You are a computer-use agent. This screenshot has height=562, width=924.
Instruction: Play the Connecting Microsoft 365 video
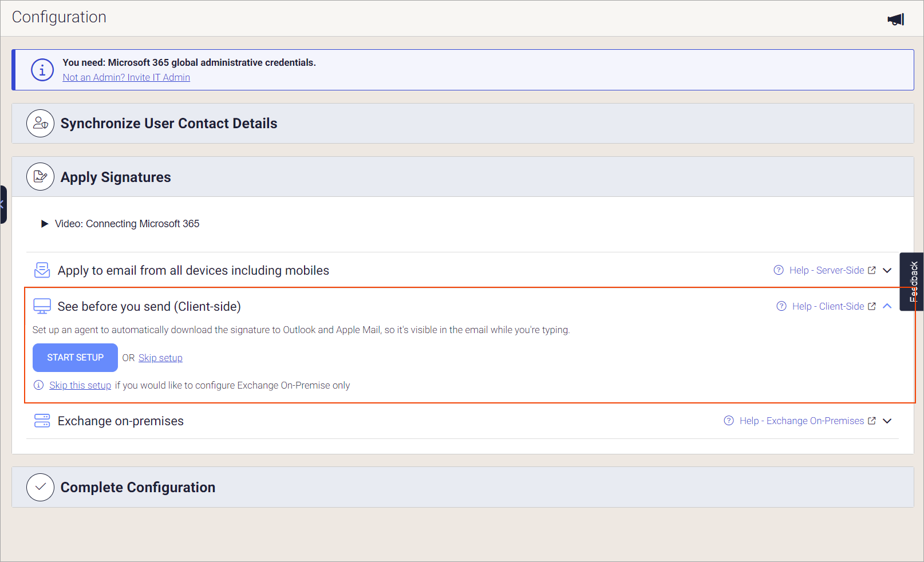point(45,223)
